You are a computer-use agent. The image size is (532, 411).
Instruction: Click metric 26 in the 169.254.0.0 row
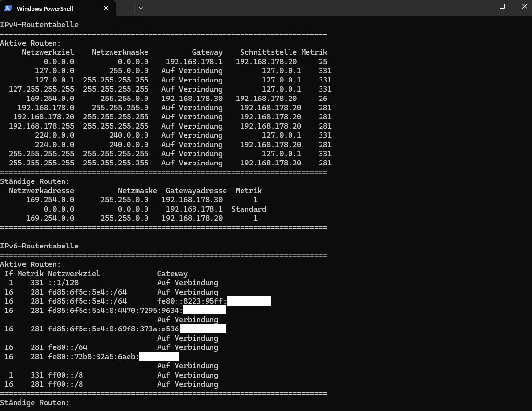tap(323, 99)
